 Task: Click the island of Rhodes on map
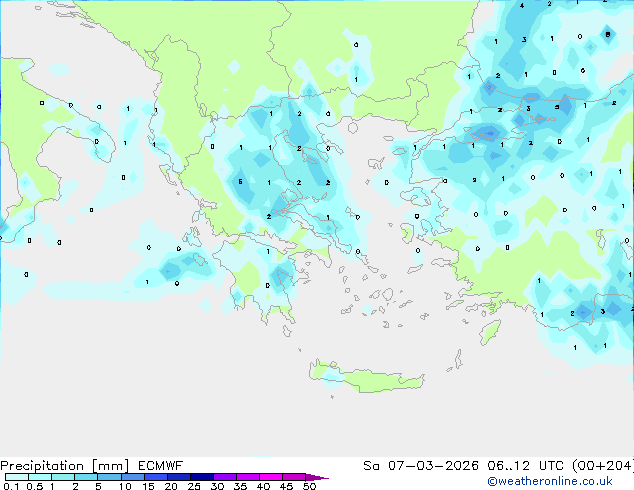(x=490, y=332)
